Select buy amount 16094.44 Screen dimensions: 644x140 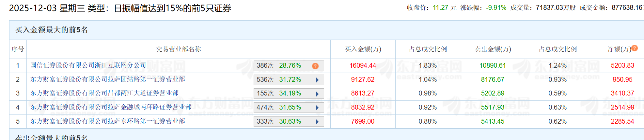[x=363, y=65]
